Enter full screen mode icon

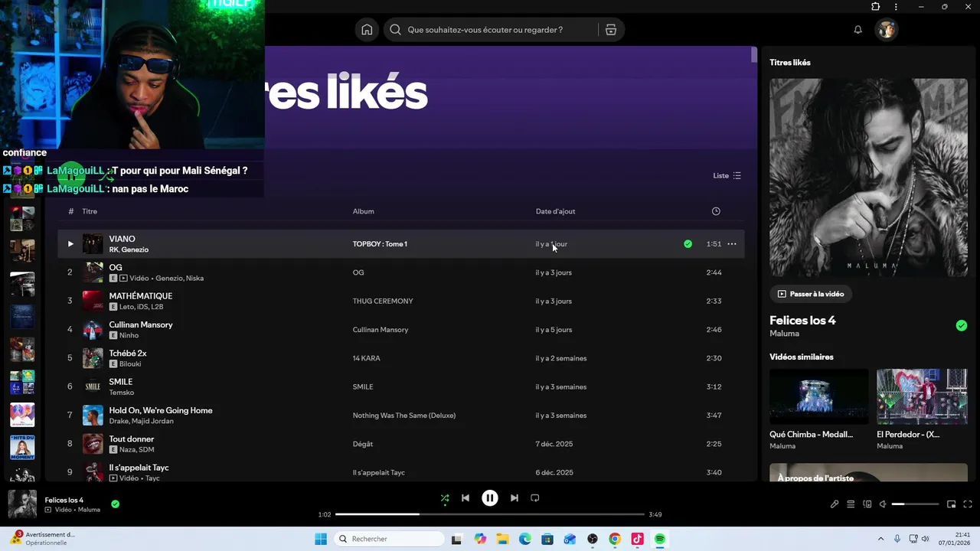pyautogui.click(x=968, y=504)
